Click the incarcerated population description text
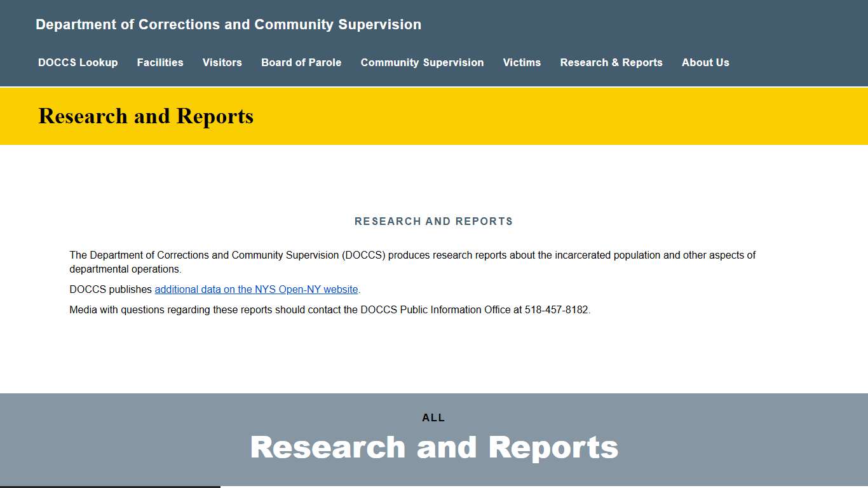This screenshot has height=488, width=868. point(412,255)
